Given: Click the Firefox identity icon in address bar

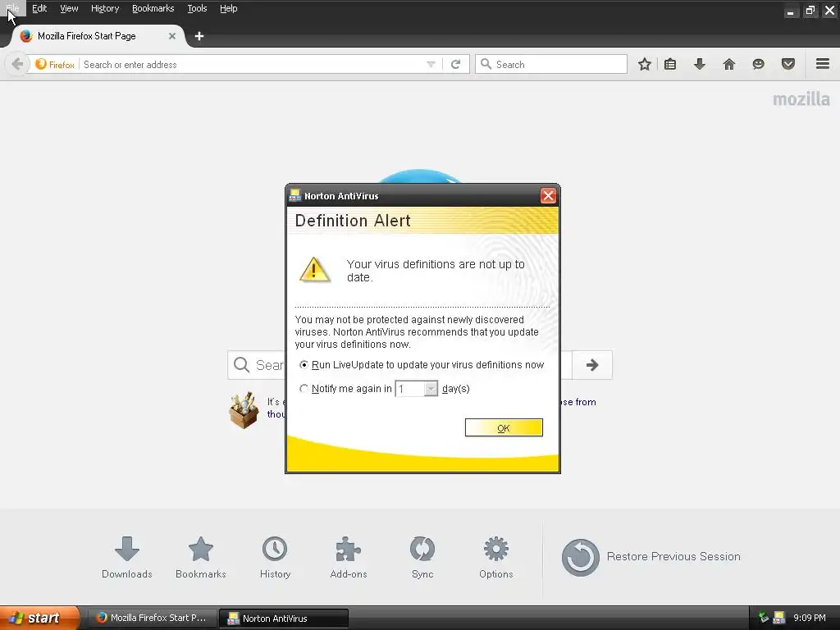Looking at the screenshot, I should (55, 64).
